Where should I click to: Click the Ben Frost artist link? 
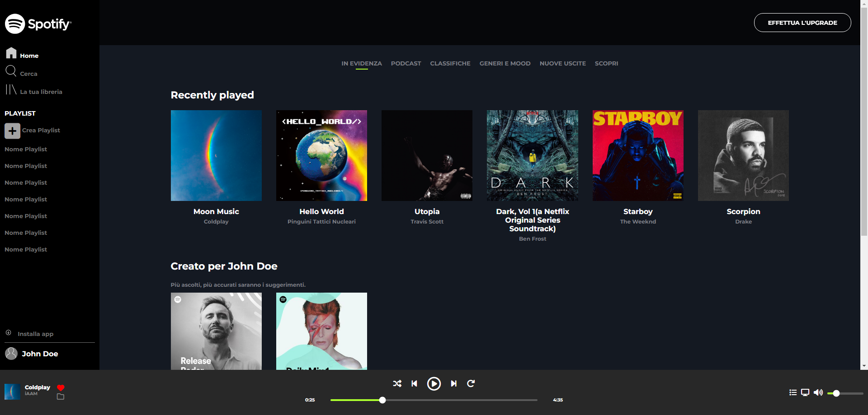(x=533, y=239)
